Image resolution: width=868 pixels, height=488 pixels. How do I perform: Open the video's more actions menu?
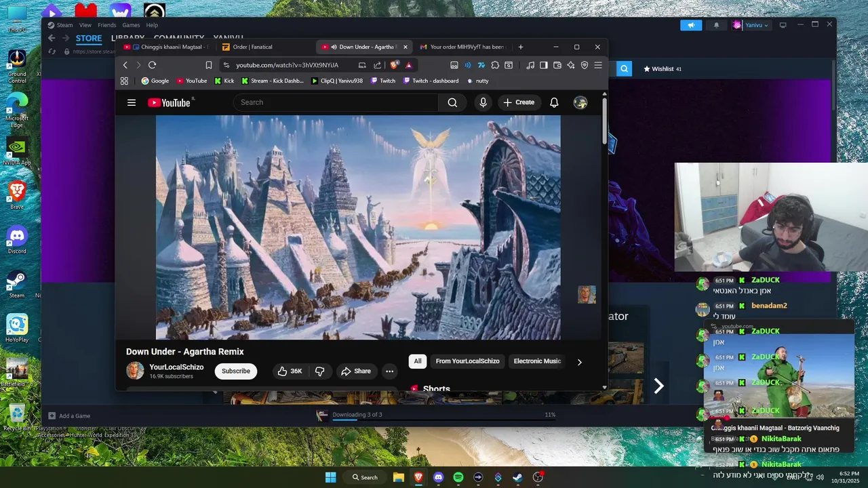pos(389,371)
